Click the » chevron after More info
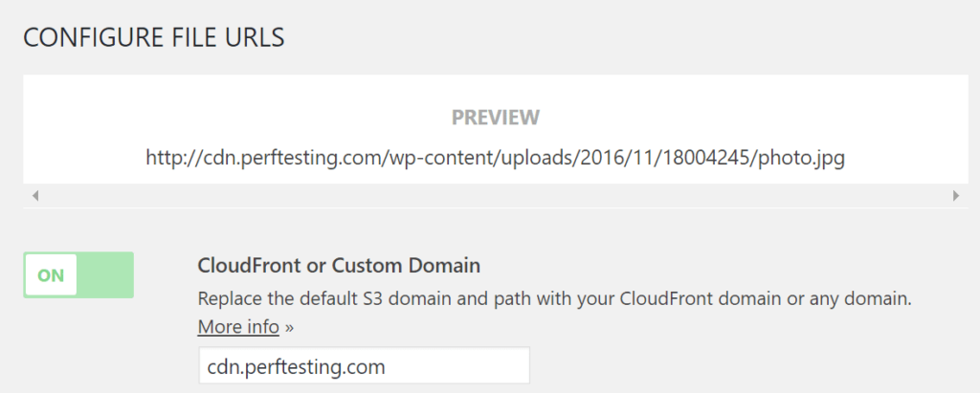980x393 pixels. click(x=289, y=328)
